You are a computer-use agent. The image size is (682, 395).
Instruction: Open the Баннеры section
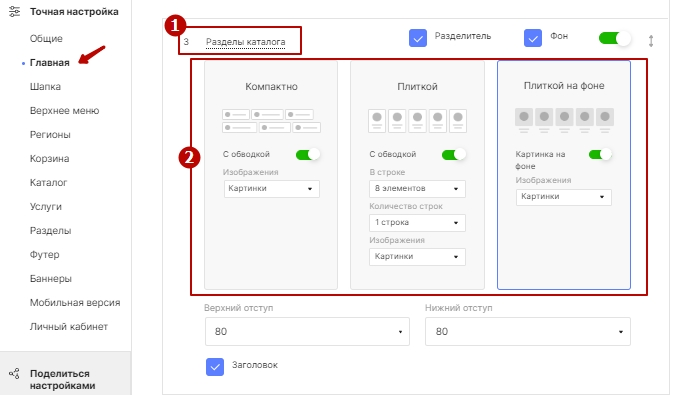point(50,278)
